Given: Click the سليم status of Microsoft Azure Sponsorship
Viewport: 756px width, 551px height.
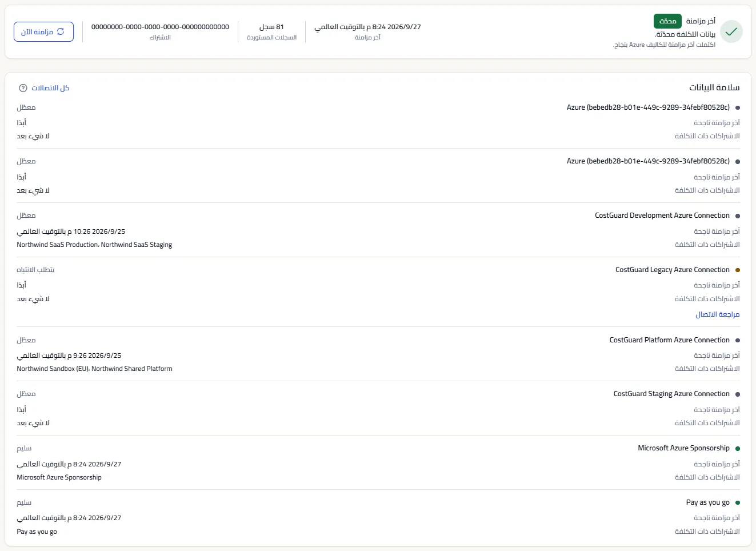Looking at the screenshot, I should point(24,448).
